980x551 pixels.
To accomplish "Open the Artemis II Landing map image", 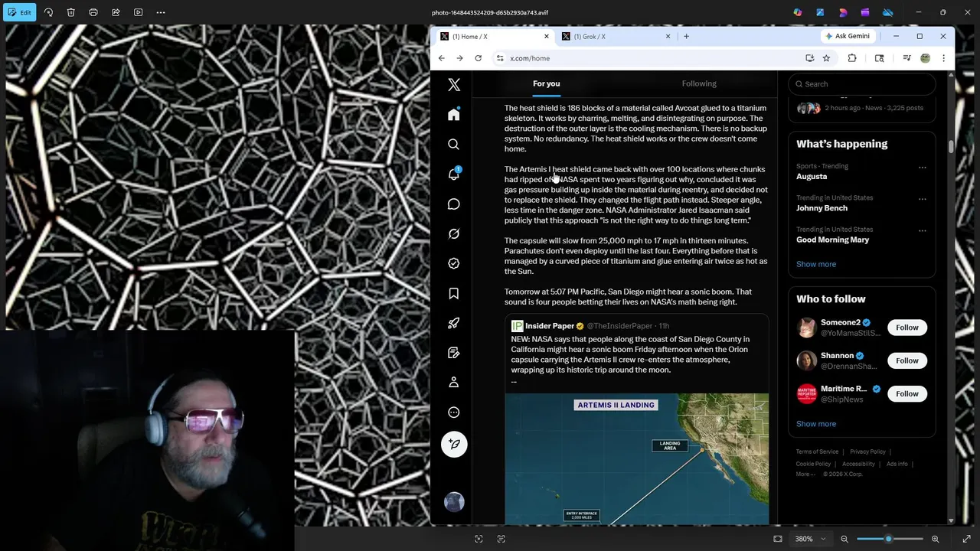I will (637, 459).
